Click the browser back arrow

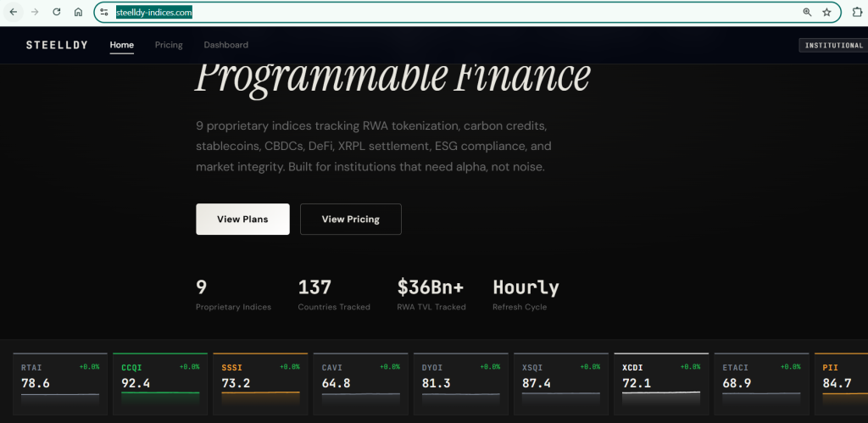pyautogui.click(x=14, y=12)
